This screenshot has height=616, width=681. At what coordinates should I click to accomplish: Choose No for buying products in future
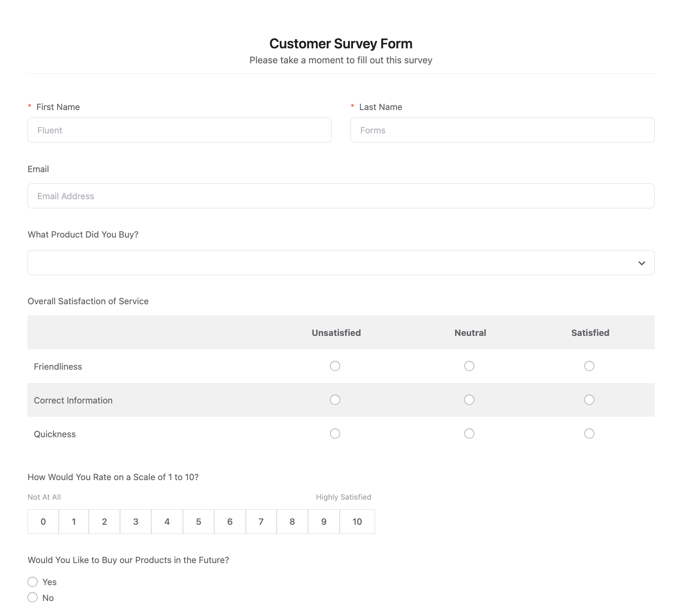(33, 597)
